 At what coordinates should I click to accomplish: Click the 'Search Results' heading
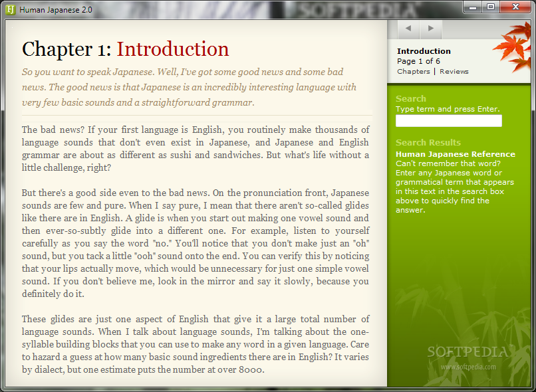point(428,142)
